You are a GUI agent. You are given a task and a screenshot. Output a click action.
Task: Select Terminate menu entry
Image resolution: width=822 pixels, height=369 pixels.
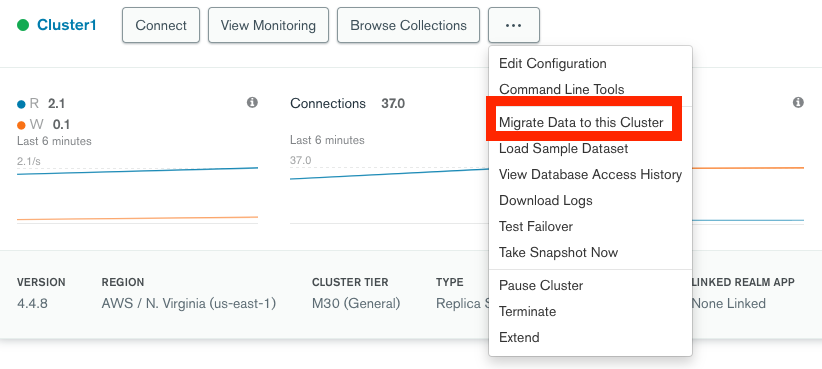527,311
